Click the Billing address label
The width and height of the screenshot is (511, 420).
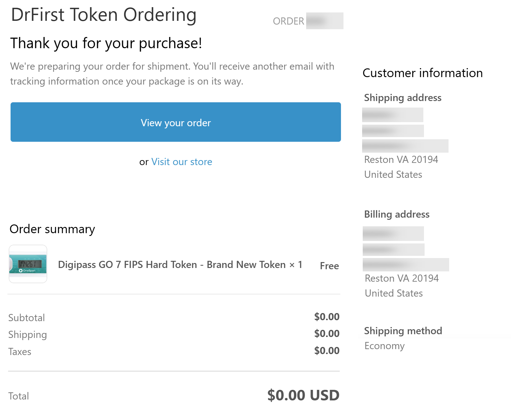pos(397,214)
